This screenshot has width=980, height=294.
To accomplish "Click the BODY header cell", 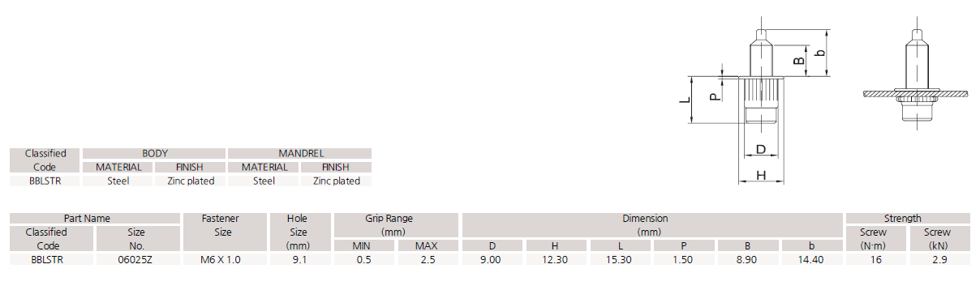I will (x=154, y=153).
